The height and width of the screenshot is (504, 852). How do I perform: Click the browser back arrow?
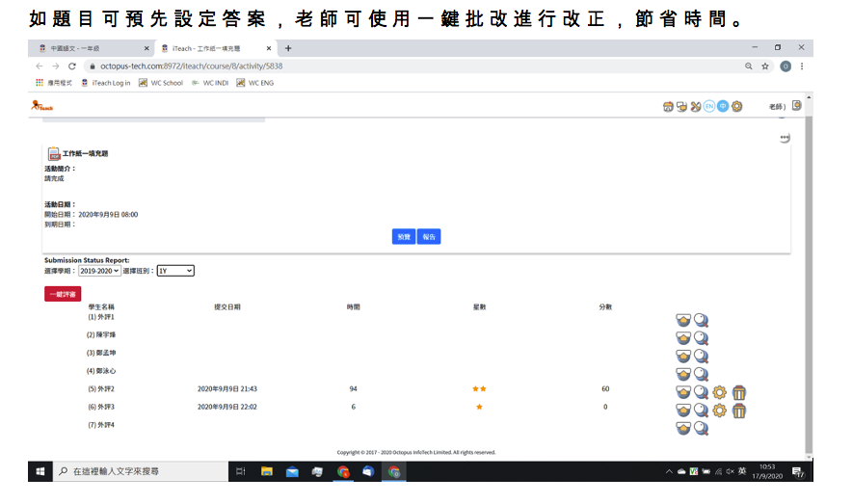[40, 66]
